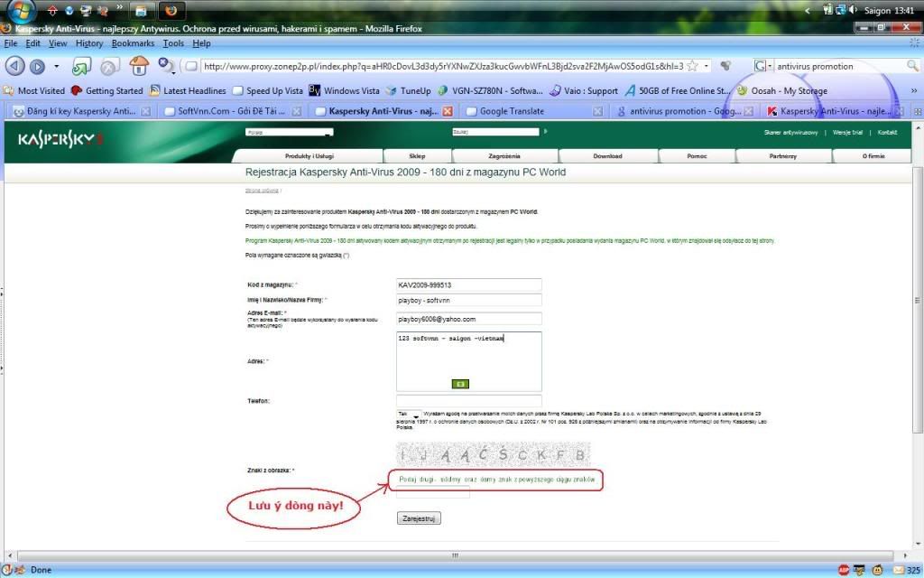The height and width of the screenshot is (578, 924).
Task: Open the Sklep navigation tab
Action: [x=417, y=156]
